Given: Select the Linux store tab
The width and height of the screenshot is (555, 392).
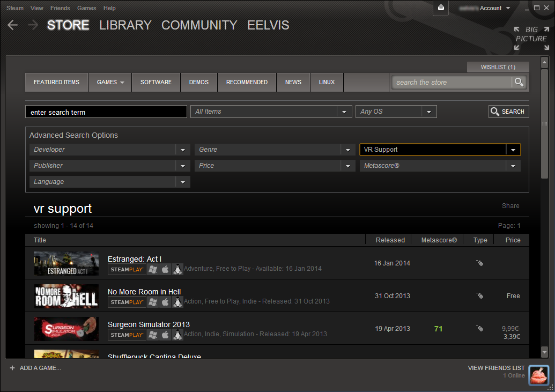Looking at the screenshot, I should [327, 82].
